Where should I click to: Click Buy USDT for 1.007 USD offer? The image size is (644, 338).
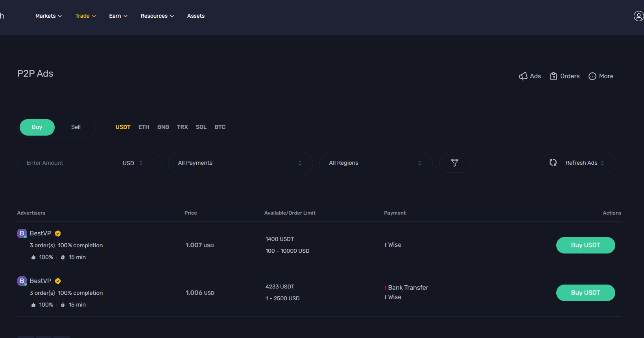585,245
